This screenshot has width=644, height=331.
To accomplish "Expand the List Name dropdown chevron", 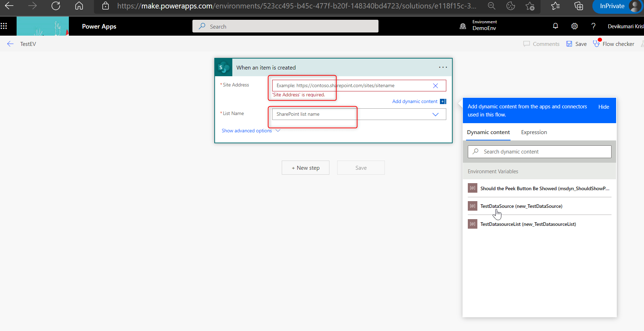I will click(x=435, y=114).
